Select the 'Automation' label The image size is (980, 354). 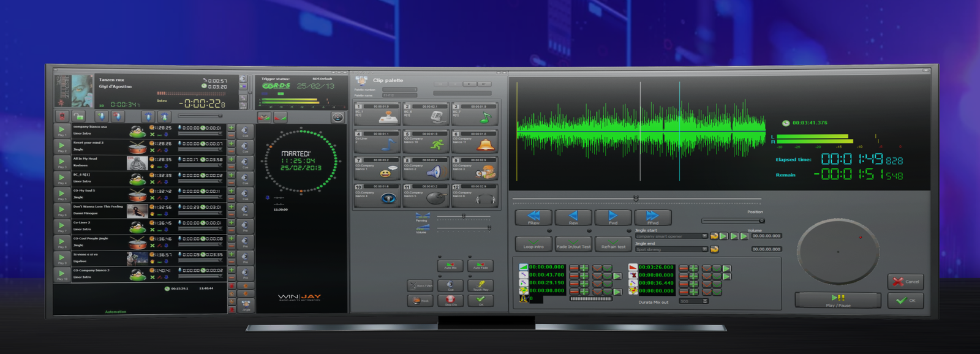coord(115,312)
